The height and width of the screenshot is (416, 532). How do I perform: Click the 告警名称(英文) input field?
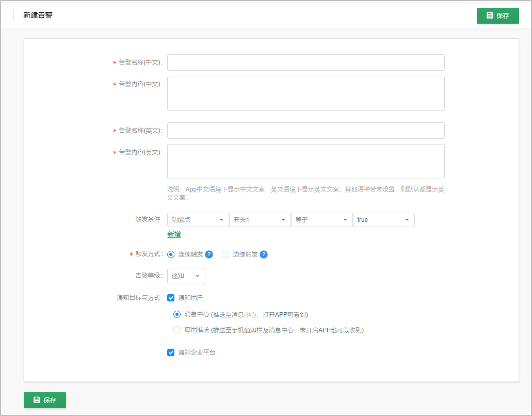305,131
